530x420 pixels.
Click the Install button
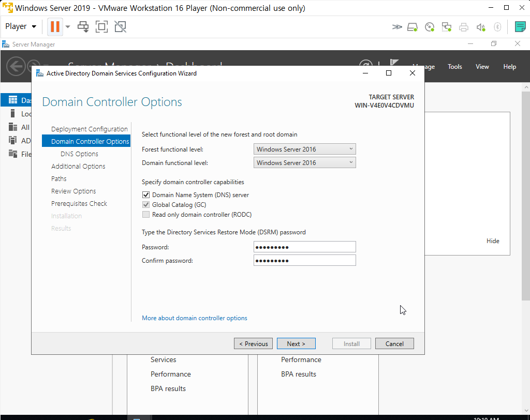tap(351, 343)
